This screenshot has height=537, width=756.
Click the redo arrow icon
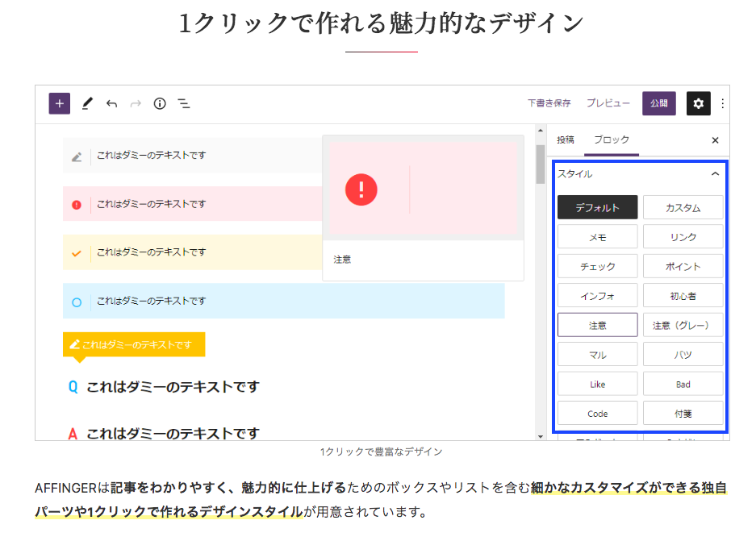point(136,103)
